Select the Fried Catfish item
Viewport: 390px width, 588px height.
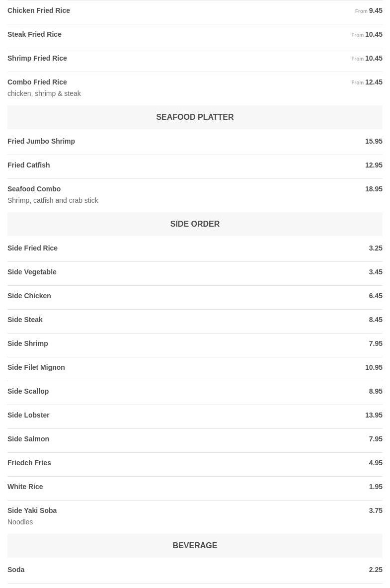coord(29,165)
